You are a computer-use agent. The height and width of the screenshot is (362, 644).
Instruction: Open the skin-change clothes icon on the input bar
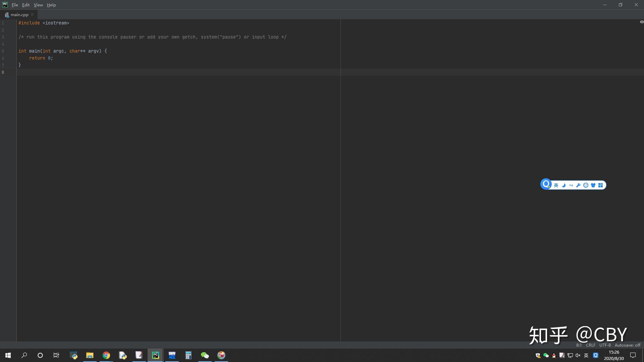tap(593, 185)
